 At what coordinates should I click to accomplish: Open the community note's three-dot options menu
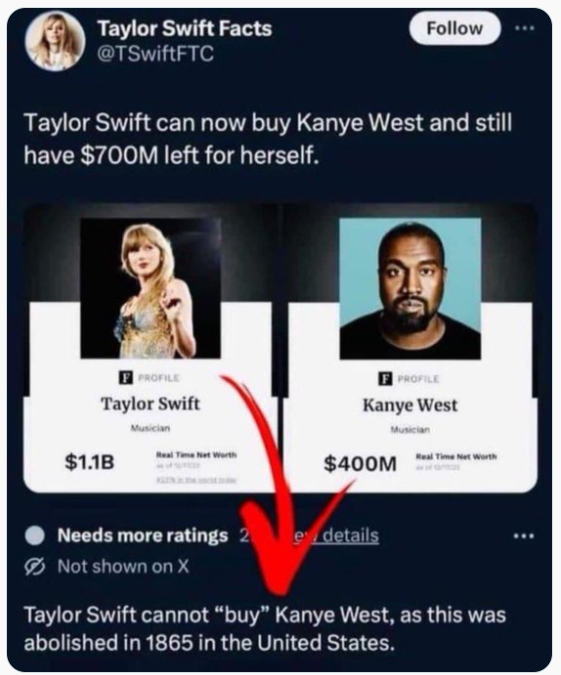[524, 536]
